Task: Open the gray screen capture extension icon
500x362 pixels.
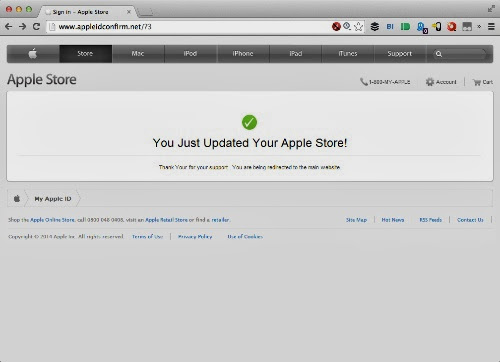Action: point(467,26)
